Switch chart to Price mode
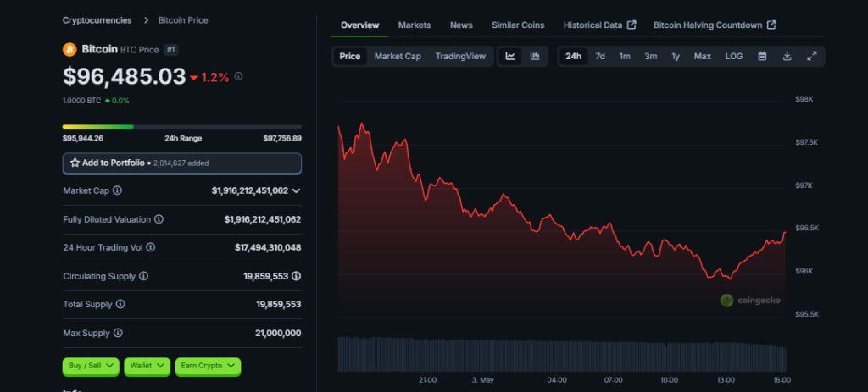This screenshot has width=868, height=392. pos(350,57)
